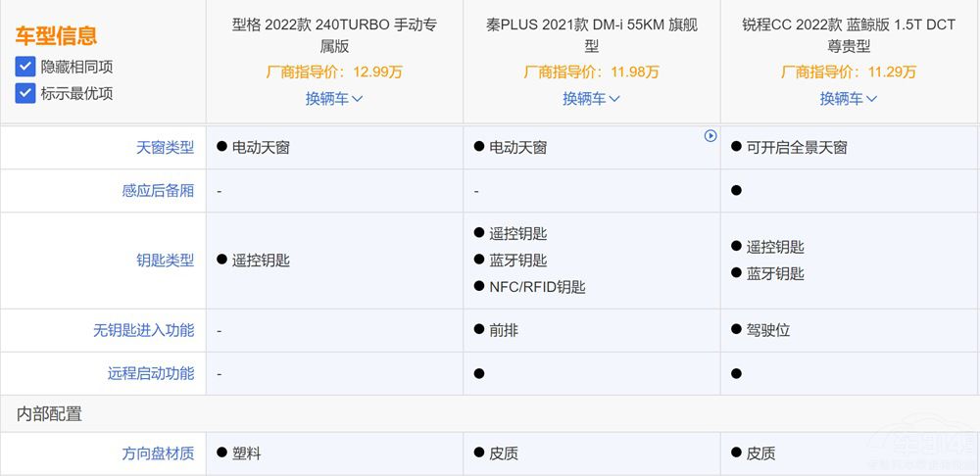Toggle the 隐藏相同项 checkbox
Viewport: 980px width, 476px height.
tap(26, 67)
